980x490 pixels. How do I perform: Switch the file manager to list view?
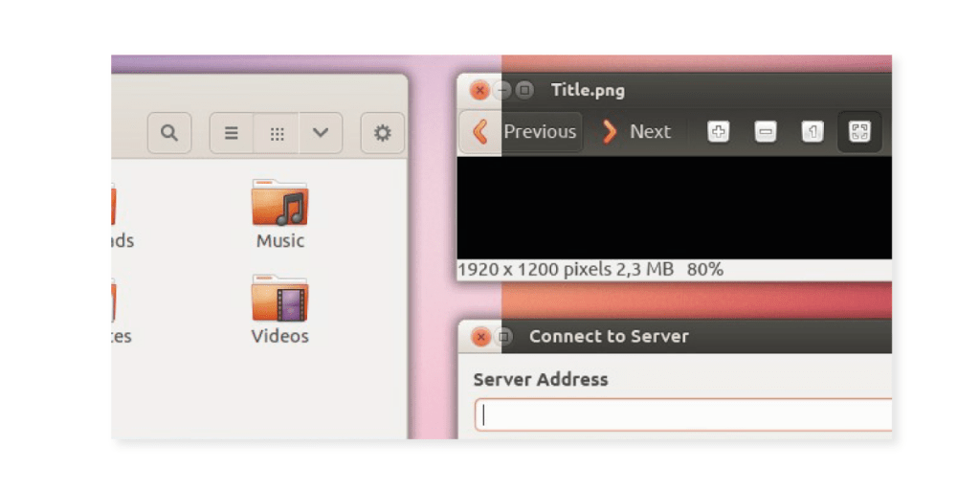(x=232, y=133)
